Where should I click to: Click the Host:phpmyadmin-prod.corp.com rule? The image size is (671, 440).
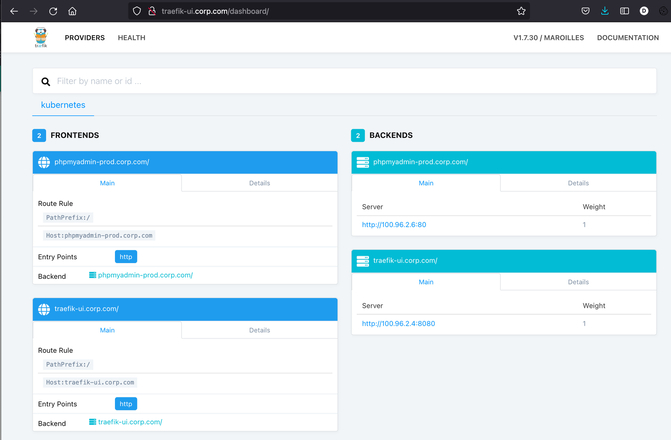click(99, 235)
